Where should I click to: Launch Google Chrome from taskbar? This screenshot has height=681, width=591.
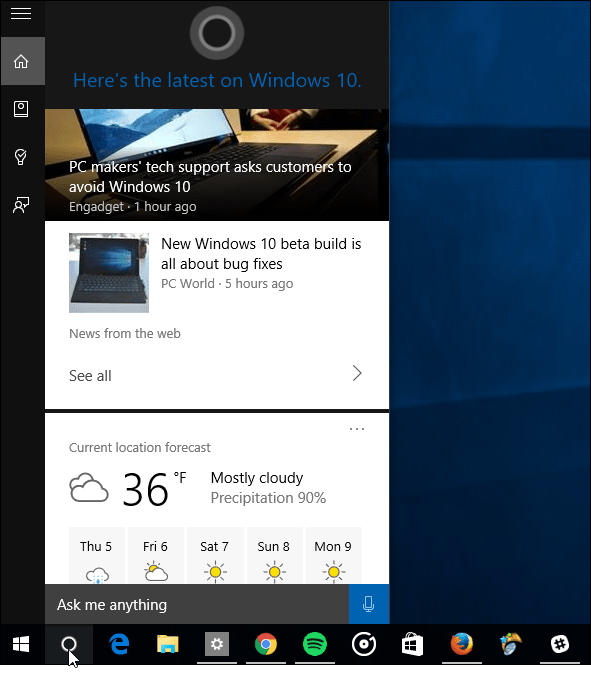pyautogui.click(x=266, y=644)
